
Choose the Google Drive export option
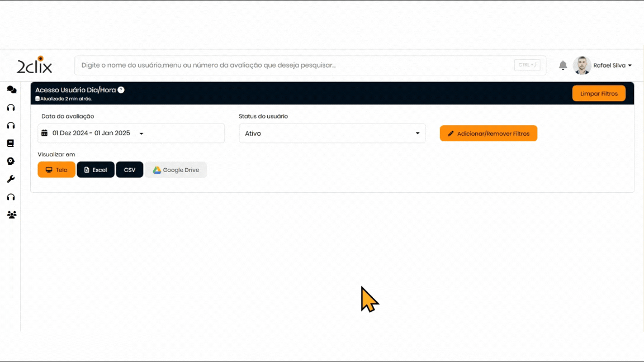pos(176,170)
